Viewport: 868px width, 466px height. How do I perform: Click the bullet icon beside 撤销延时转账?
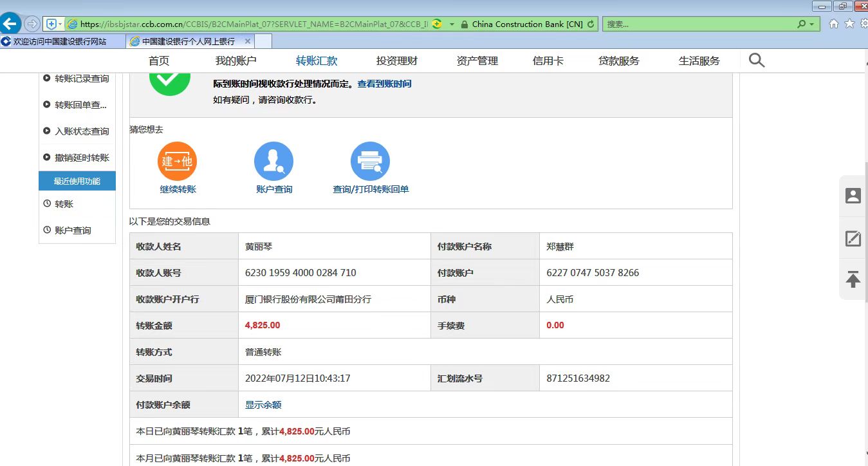(47, 157)
